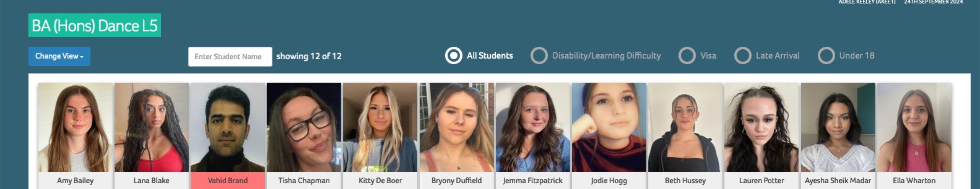This screenshot has height=189, width=980.
Task: Click Kitty De Boer's photo
Action: [x=380, y=127]
